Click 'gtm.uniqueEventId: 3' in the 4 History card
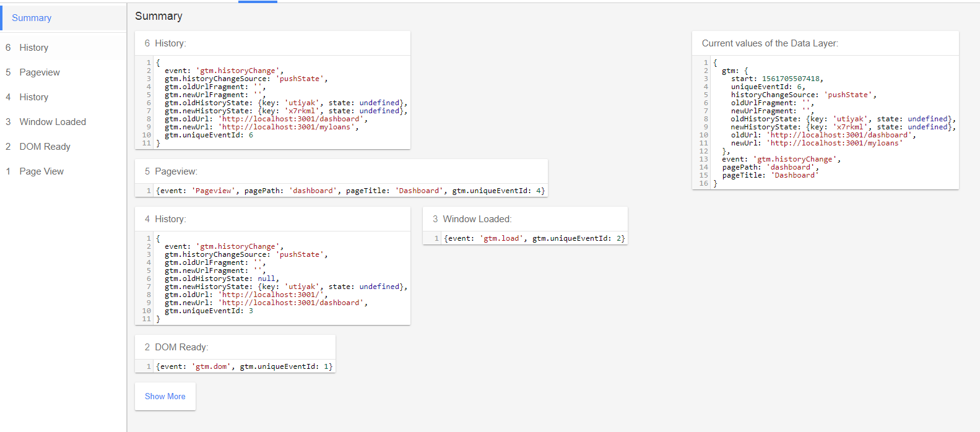The image size is (980, 432). (x=209, y=311)
